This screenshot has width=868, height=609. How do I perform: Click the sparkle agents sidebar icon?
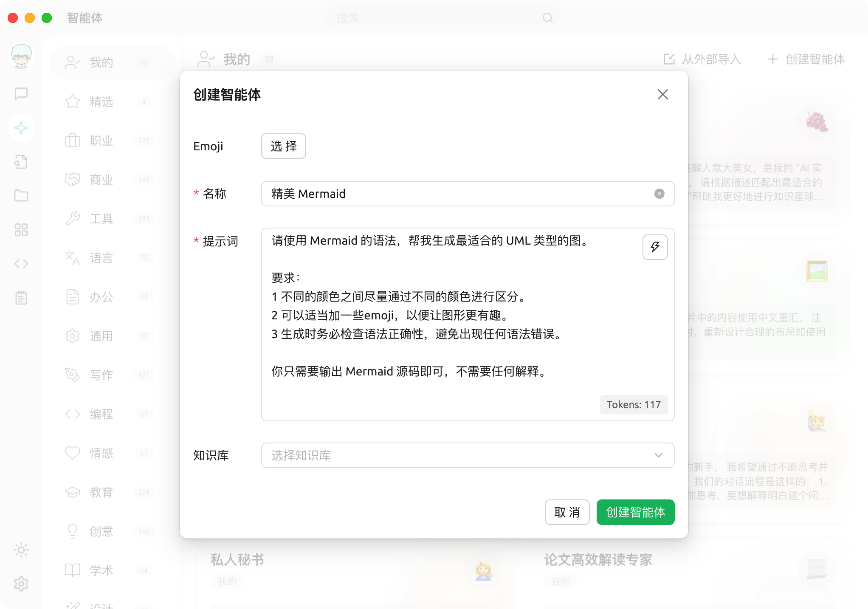point(21,128)
